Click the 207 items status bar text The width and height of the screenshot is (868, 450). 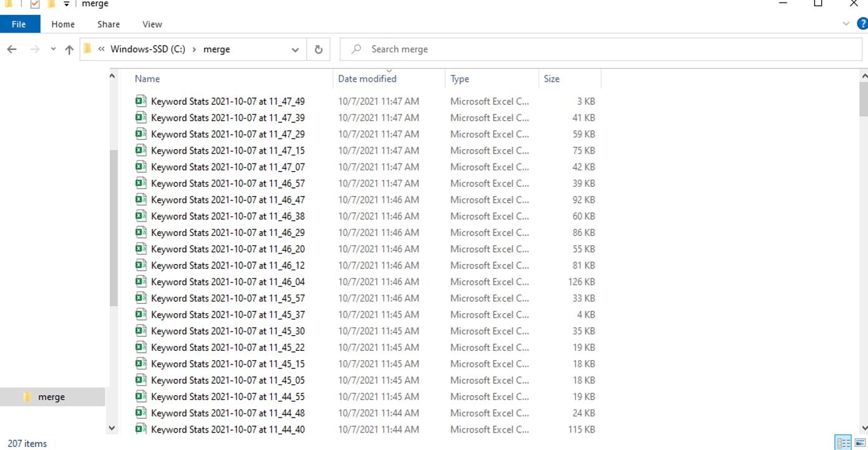point(27,444)
